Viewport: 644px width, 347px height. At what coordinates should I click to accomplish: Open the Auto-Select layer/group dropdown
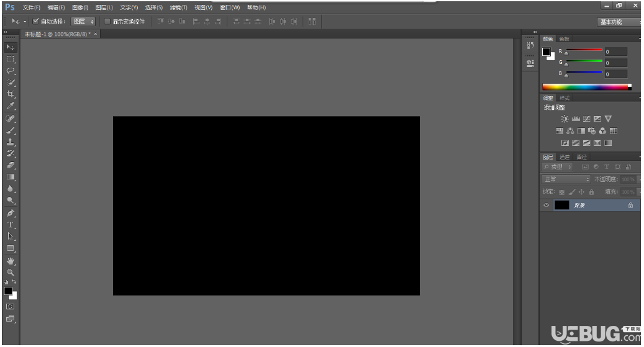coord(83,21)
